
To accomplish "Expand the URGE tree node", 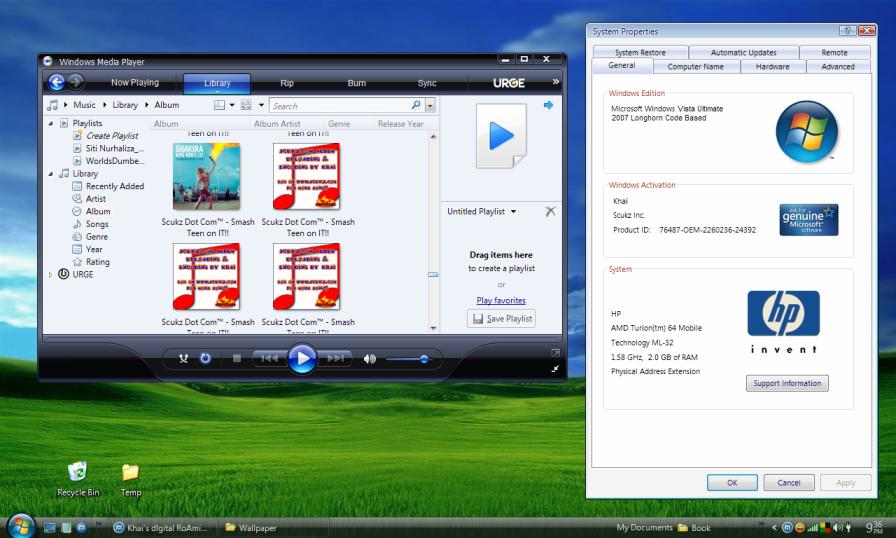I will pos(51,274).
